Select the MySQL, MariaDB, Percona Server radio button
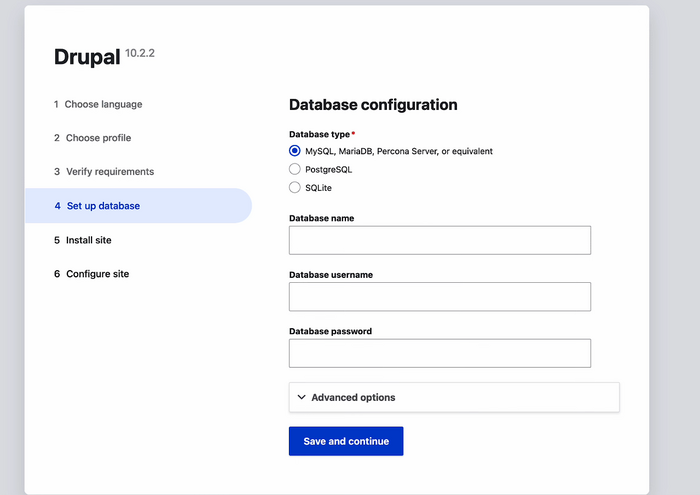This screenshot has height=495, width=700. [x=295, y=151]
